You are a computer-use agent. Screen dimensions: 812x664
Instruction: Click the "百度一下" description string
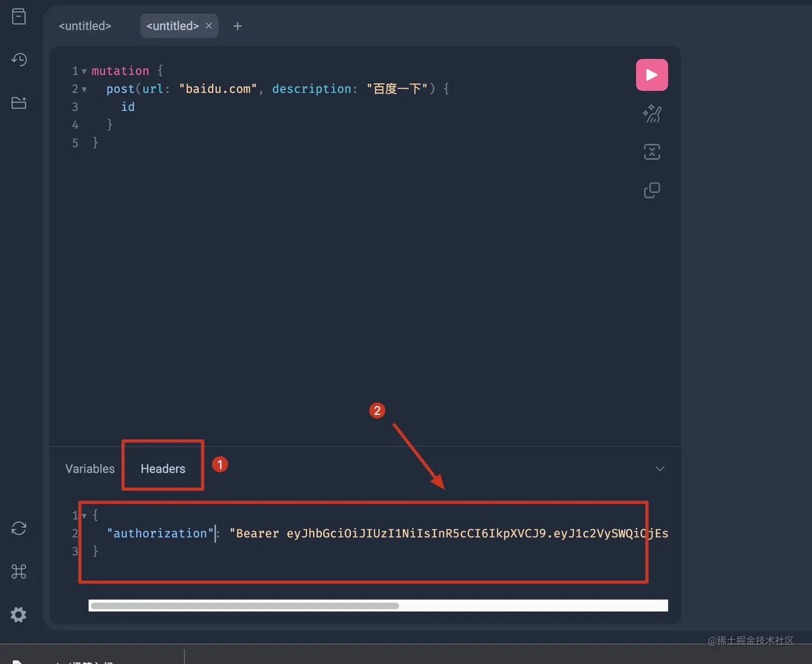[x=397, y=89]
